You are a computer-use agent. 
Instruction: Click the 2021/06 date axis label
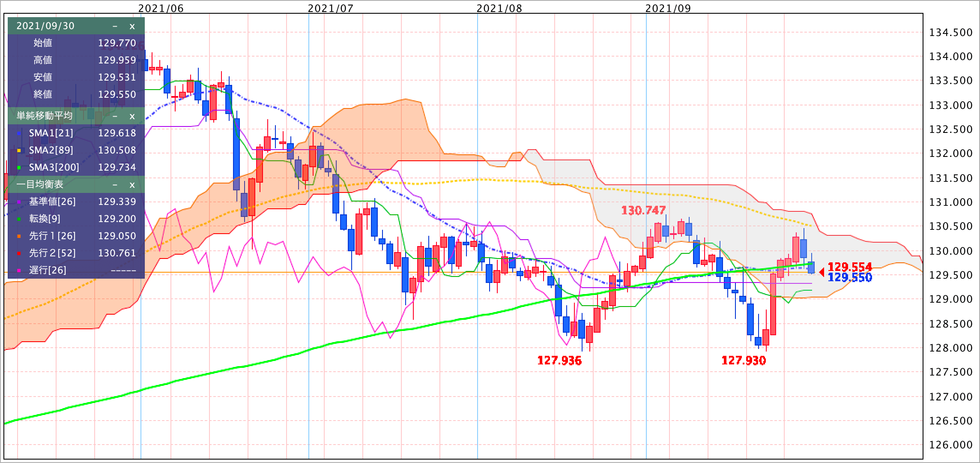pyautogui.click(x=161, y=8)
